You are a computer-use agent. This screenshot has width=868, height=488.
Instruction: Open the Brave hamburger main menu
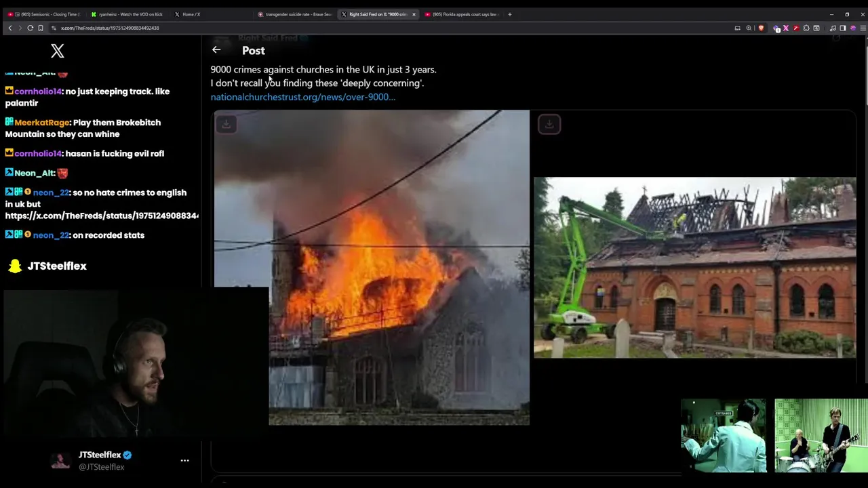[x=863, y=28]
